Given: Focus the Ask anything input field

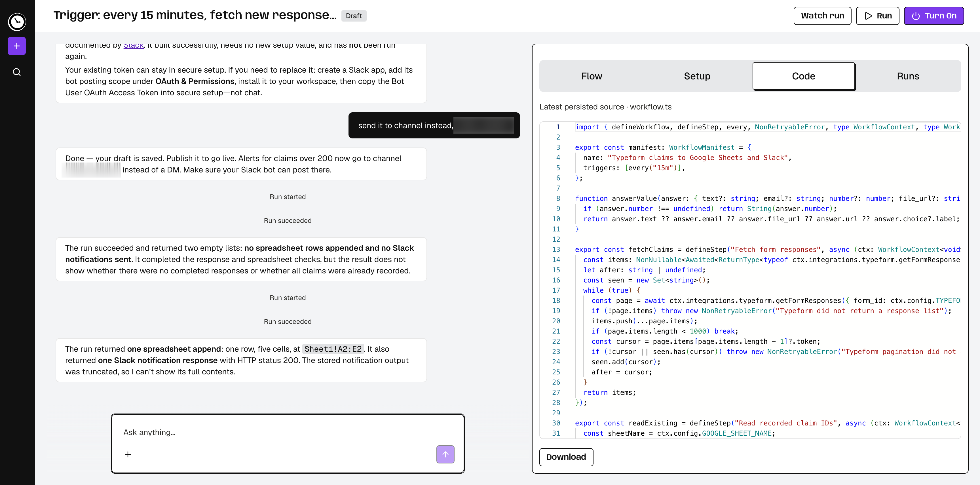Looking at the screenshot, I should pyautogui.click(x=288, y=433).
